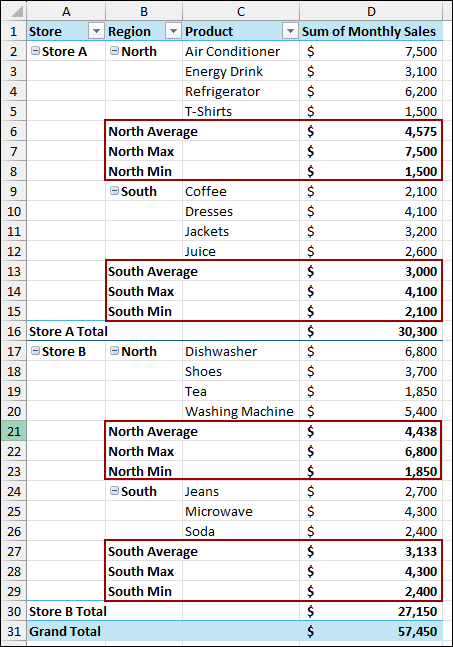Select column C header
Screen dimensions: 453x647
[x=241, y=12]
